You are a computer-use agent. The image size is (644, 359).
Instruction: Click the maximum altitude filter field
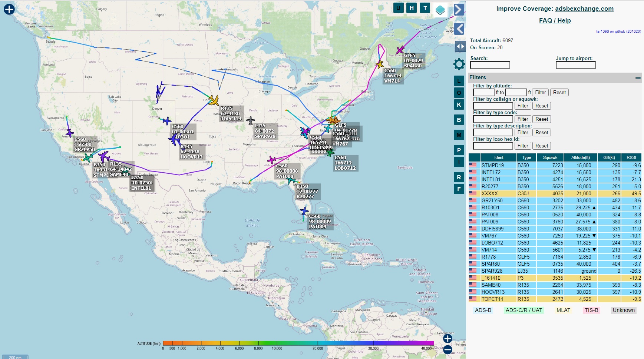516,93
